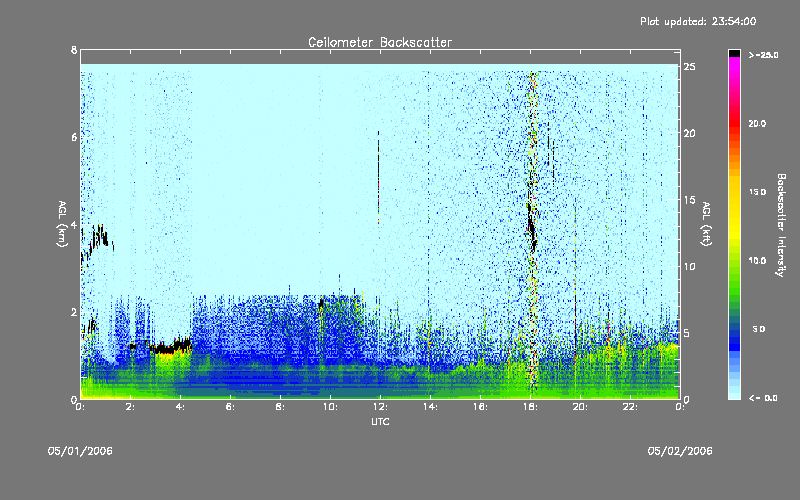Click the 'Ceilometer Backscatter' plot title
800x500 pixels.
click(380, 42)
